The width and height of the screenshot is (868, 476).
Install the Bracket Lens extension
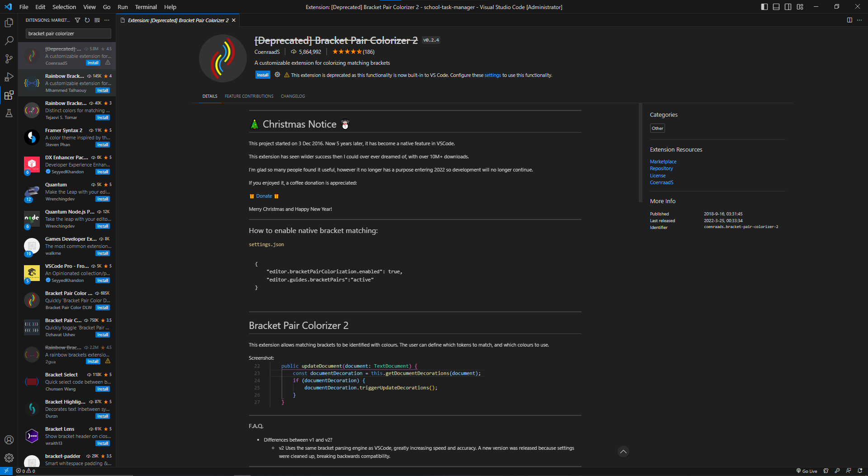pyautogui.click(x=103, y=443)
